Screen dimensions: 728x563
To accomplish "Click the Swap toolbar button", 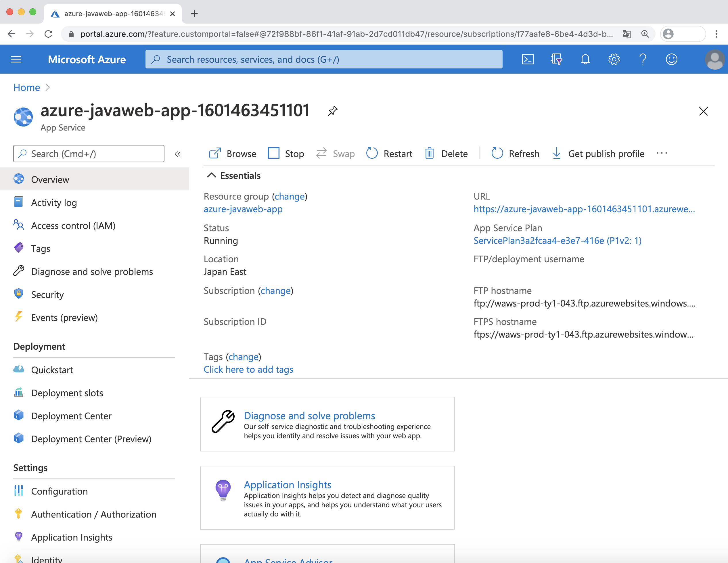I will pyautogui.click(x=335, y=154).
